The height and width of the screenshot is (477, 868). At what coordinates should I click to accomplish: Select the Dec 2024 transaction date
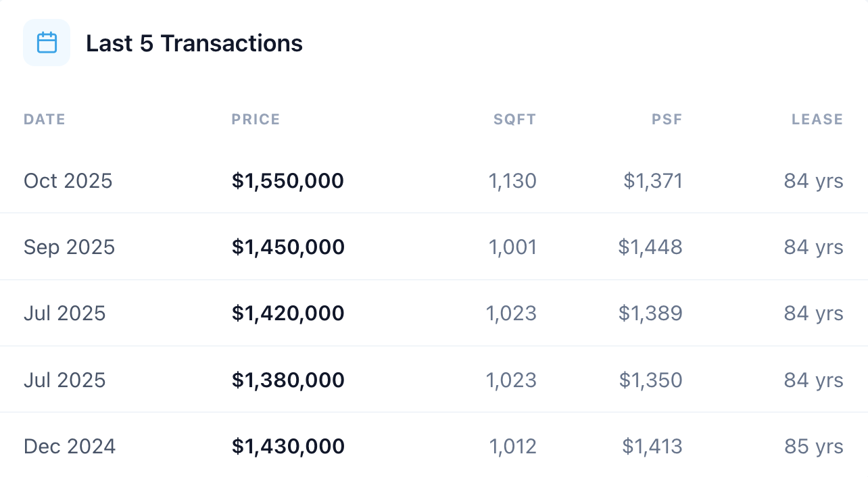pos(70,447)
